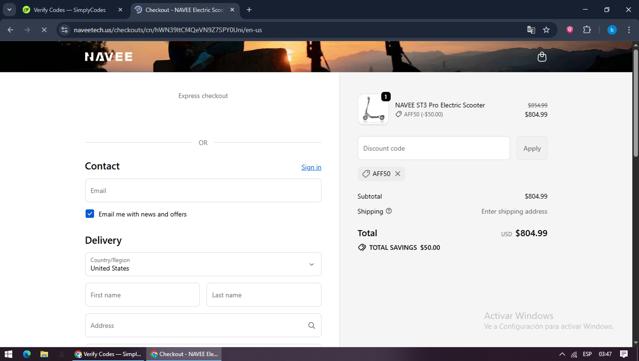The width and height of the screenshot is (639, 361).
Task: Bookmark this page with the star
Action: coord(546,30)
